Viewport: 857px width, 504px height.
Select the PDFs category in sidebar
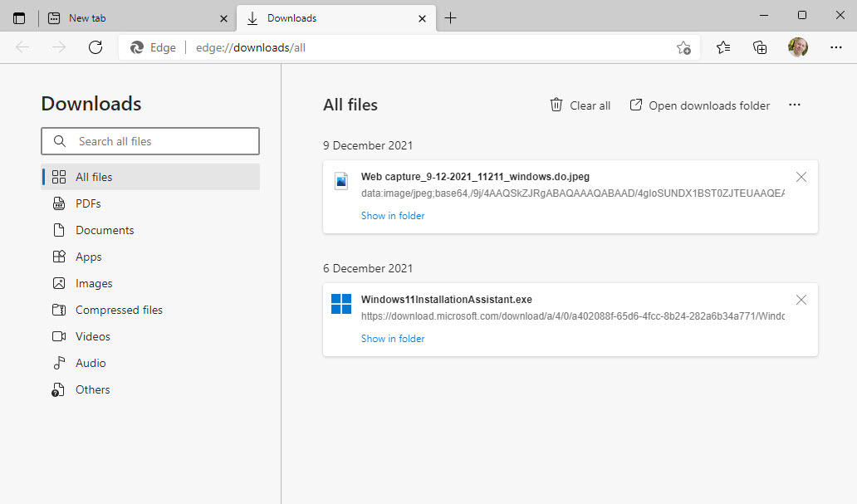point(88,203)
